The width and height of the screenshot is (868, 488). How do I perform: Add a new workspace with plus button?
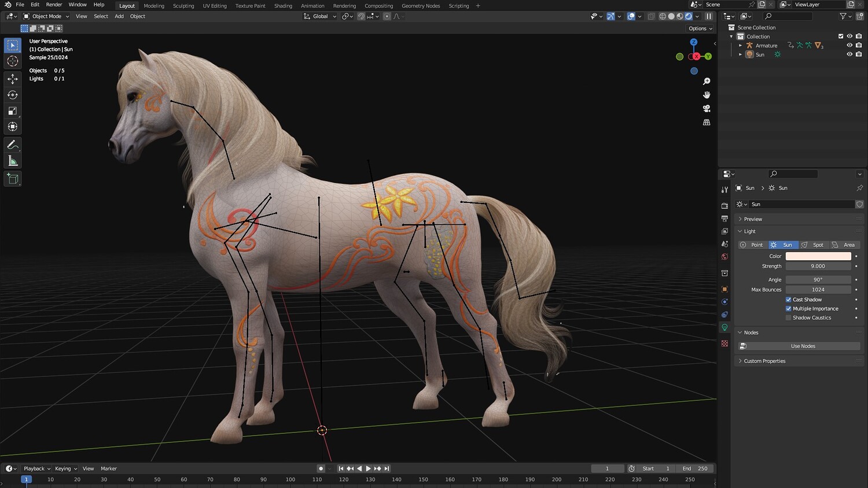pyautogui.click(x=478, y=6)
